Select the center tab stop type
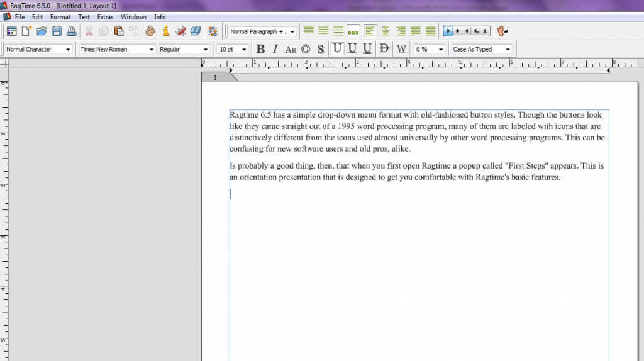The image size is (644, 361). pyautogui.click(x=458, y=31)
